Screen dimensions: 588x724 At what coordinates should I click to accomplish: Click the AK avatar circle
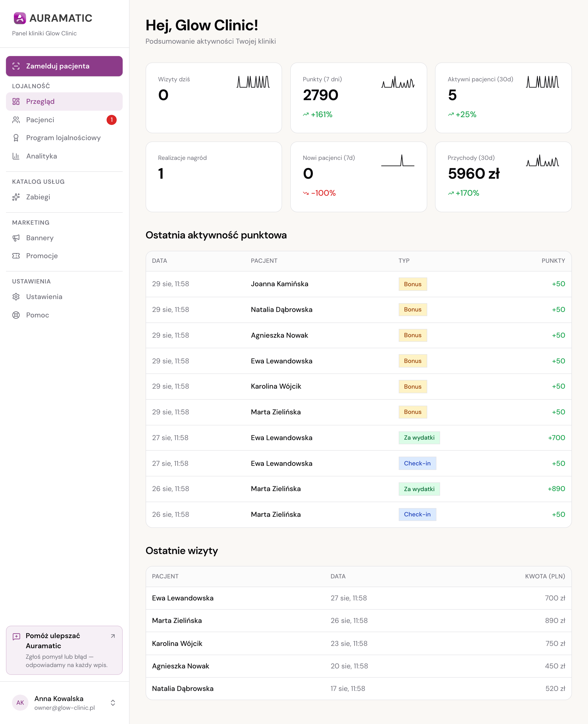[x=20, y=703]
